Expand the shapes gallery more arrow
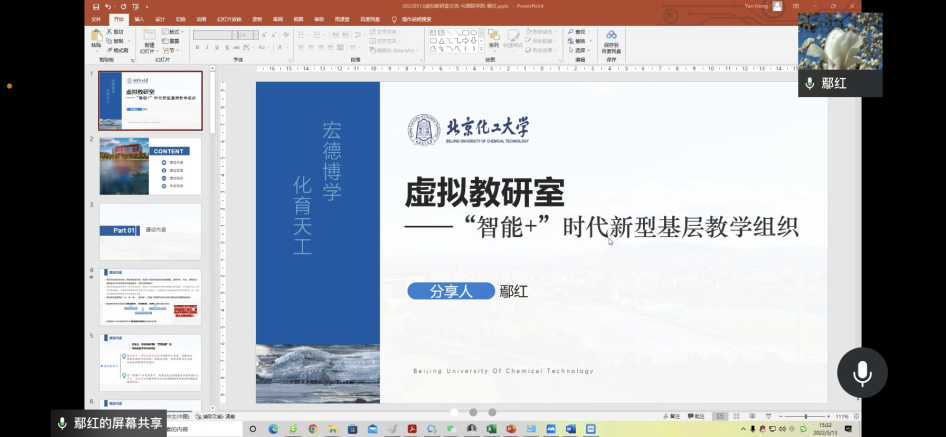946x437 pixels. [481, 49]
